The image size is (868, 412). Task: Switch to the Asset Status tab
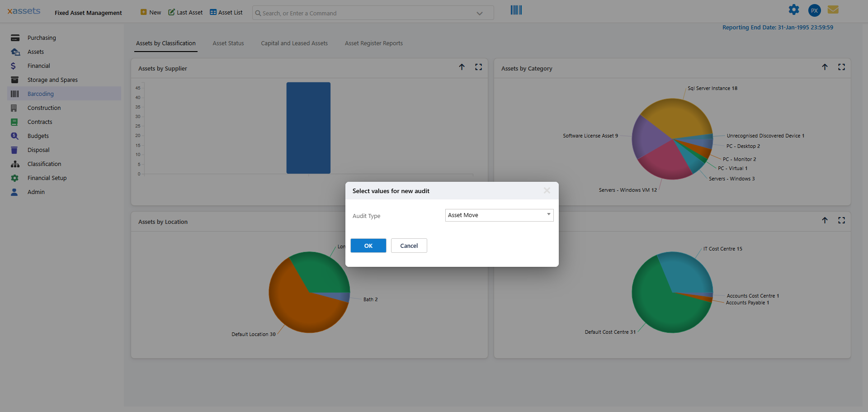pyautogui.click(x=228, y=43)
